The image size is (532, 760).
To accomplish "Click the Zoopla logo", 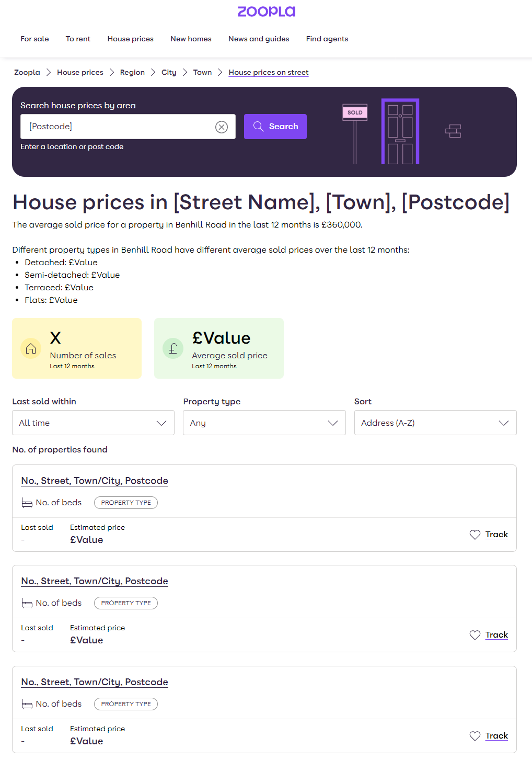I will coord(266,12).
